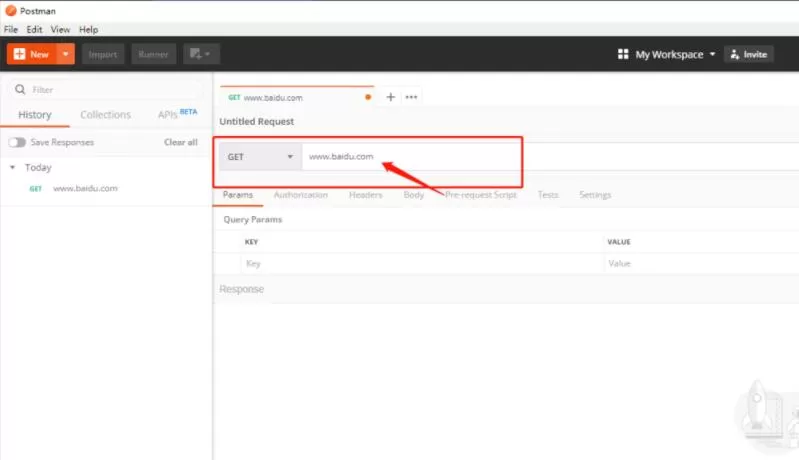799x460 pixels.
Task: Switch to the Collections tab
Action: click(105, 115)
